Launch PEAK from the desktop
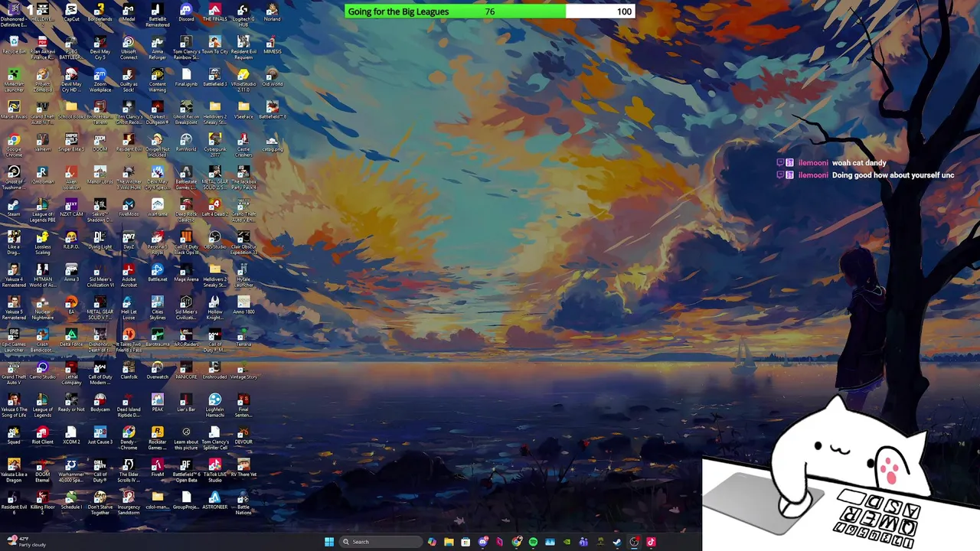This screenshot has height=551, width=980. 157,403
